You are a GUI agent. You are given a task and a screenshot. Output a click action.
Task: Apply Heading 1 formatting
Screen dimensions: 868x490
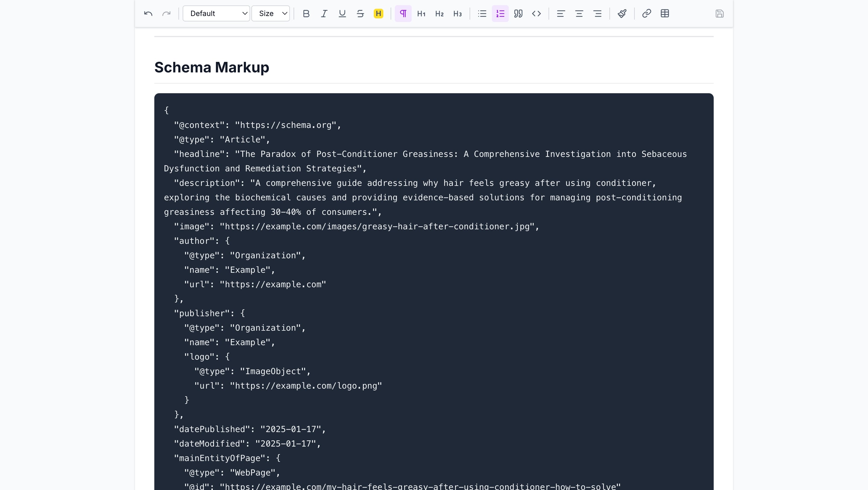(x=421, y=14)
